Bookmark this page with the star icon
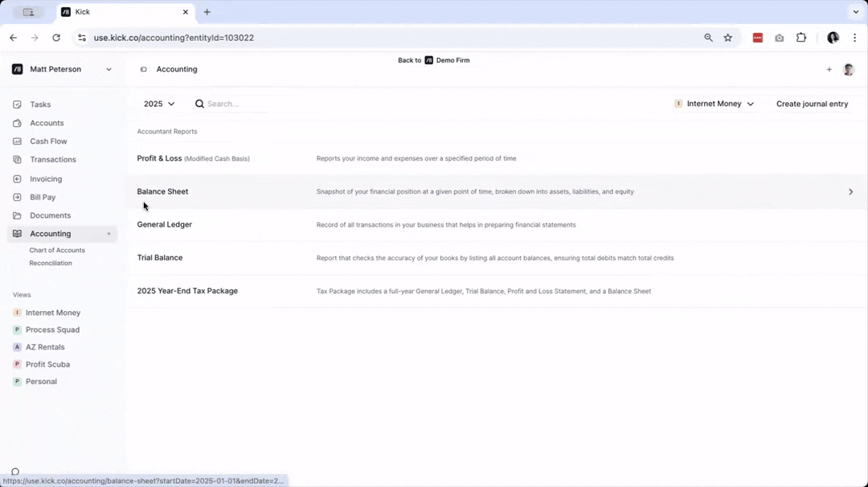 coord(728,38)
